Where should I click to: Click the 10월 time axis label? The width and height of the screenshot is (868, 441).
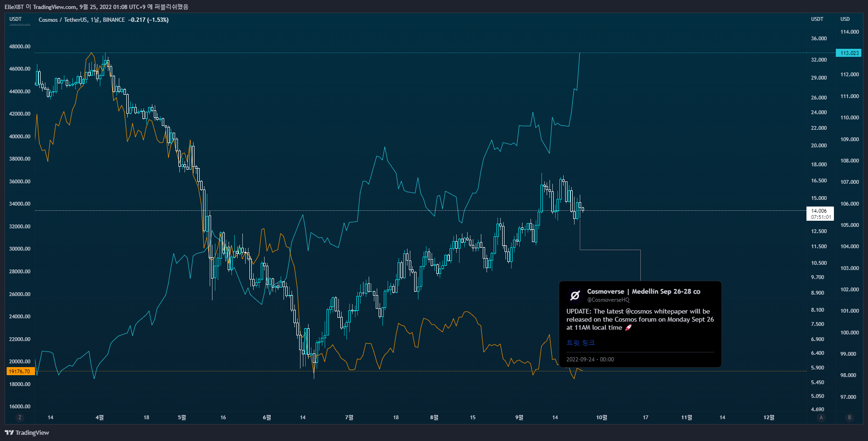(602, 417)
